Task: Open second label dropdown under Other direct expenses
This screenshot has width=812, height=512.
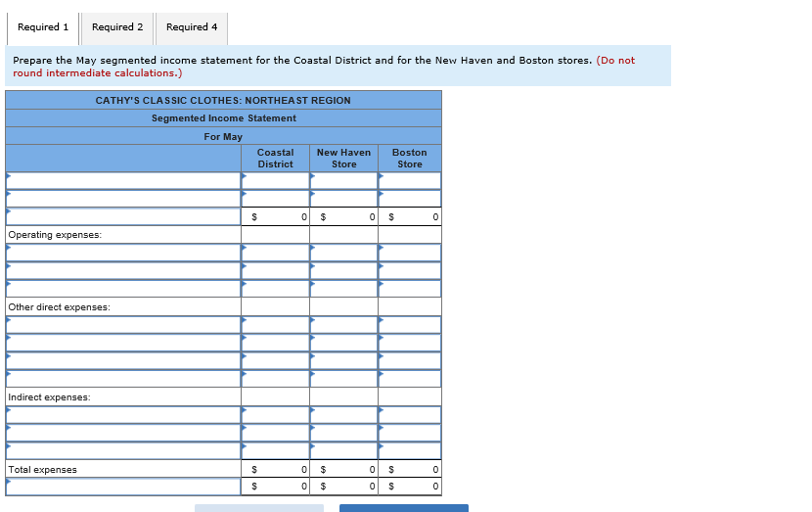Action: 123,343
